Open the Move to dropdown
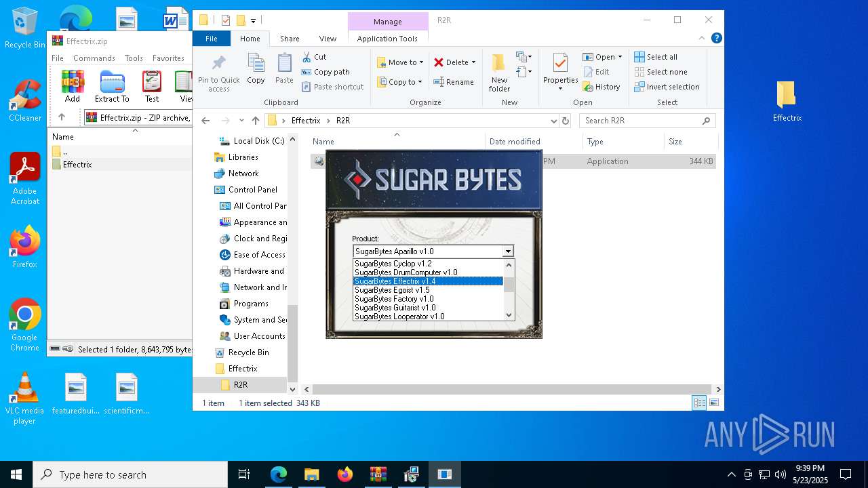The width and height of the screenshot is (868, 488). [400, 62]
